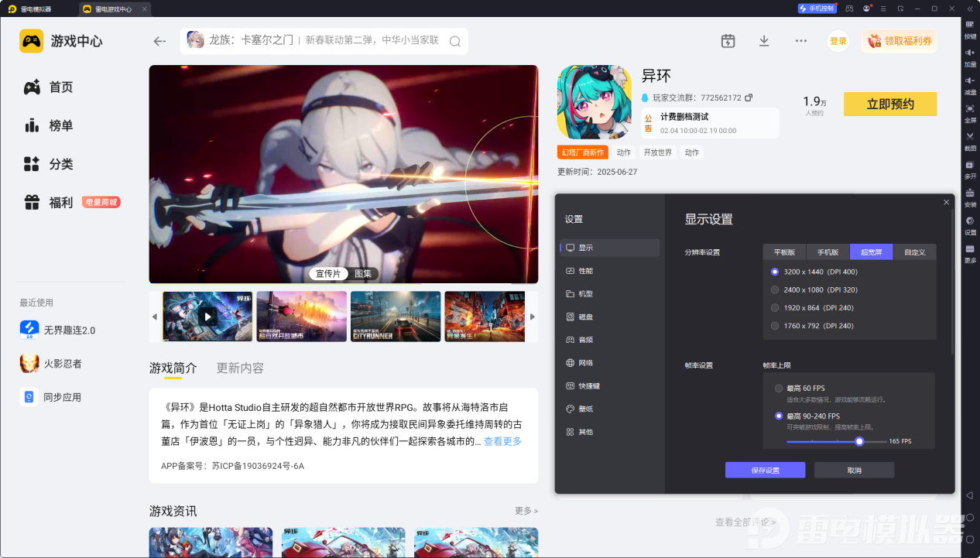Screen dimensions: 980x558
Task: Open 首页 home in sidebar
Action: 49,87
